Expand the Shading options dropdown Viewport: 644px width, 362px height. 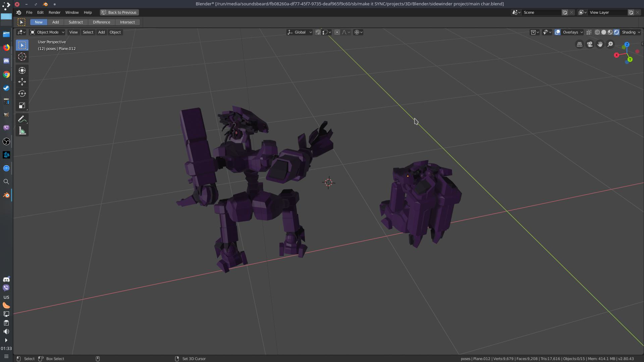click(631, 32)
